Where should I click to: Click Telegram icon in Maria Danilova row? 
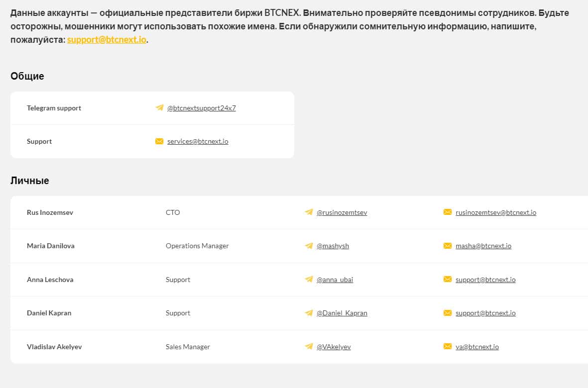(309, 245)
